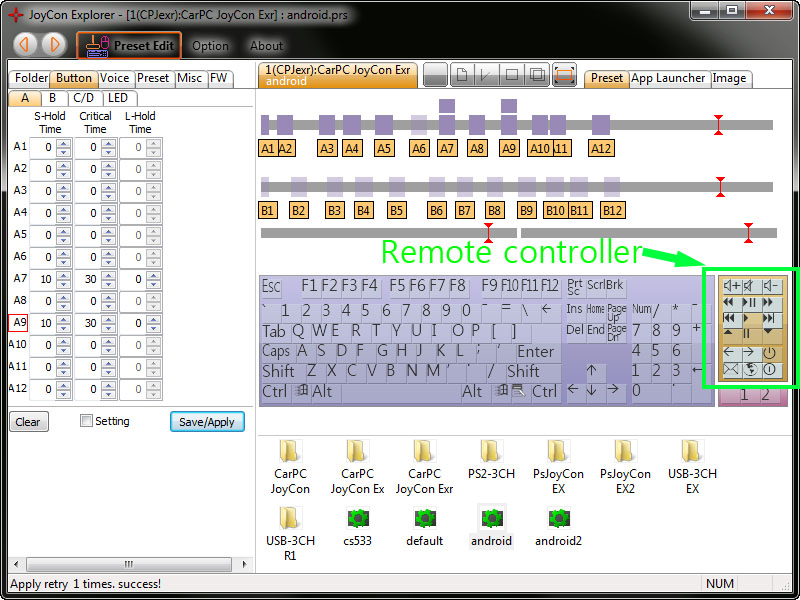Click the channel A red range marker
Viewport: 800px width, 600px height.
click(x=718, y=125)
